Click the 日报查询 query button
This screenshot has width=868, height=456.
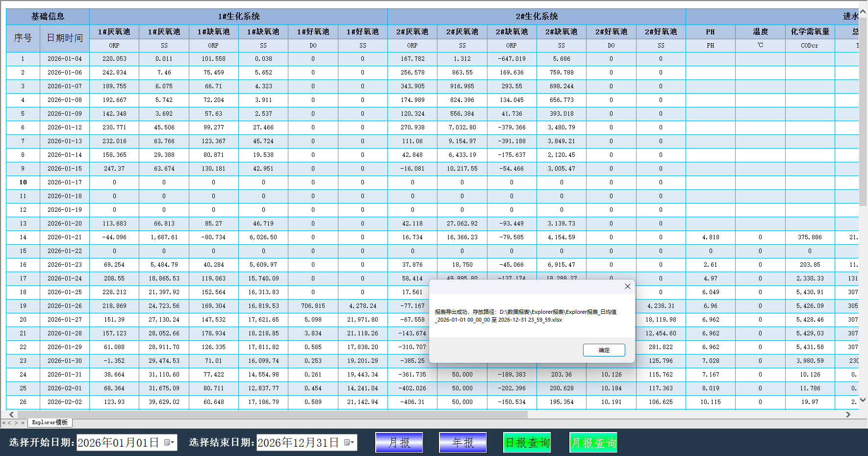[x=527, y=442]
